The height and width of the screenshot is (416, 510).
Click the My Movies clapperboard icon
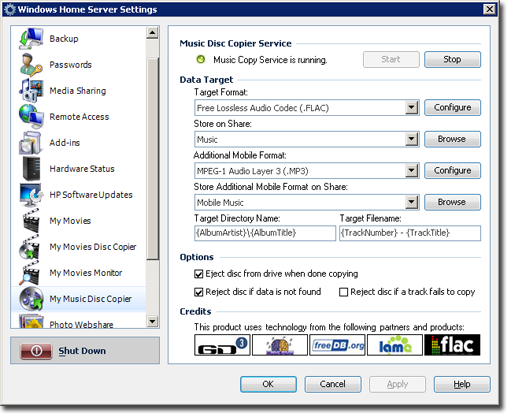pyautogui.click(x=31, y=220)
